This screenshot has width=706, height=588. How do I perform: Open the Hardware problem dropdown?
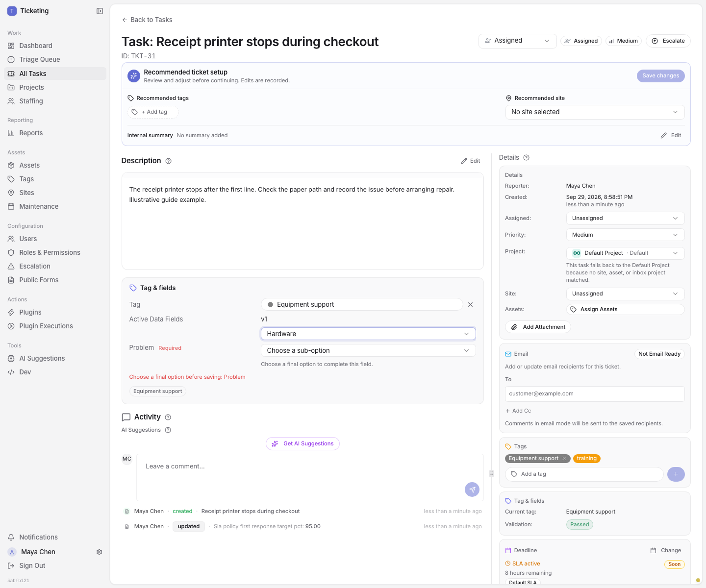click(368, 334)
